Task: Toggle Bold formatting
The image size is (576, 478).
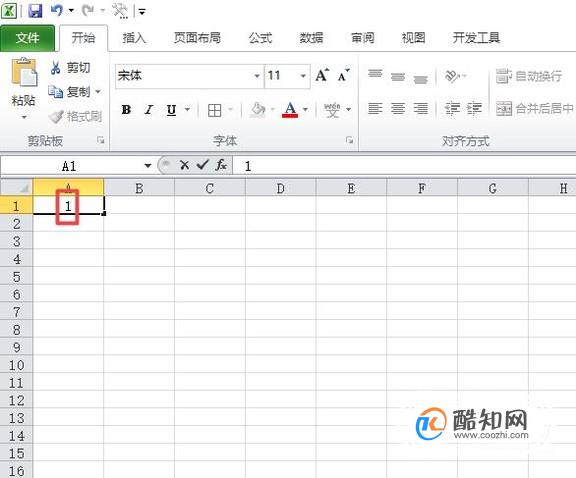Action: pos(126,109)
